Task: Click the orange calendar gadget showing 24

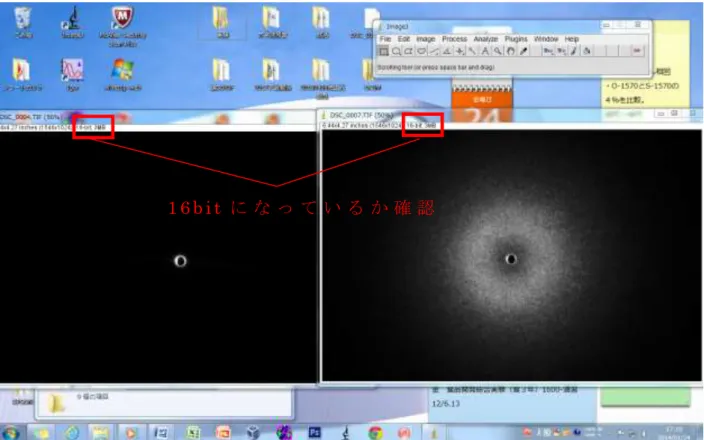Action: (482, 102)
